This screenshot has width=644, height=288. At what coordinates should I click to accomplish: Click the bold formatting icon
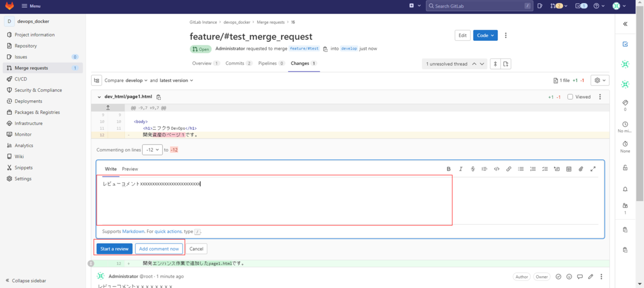(449, 169)
